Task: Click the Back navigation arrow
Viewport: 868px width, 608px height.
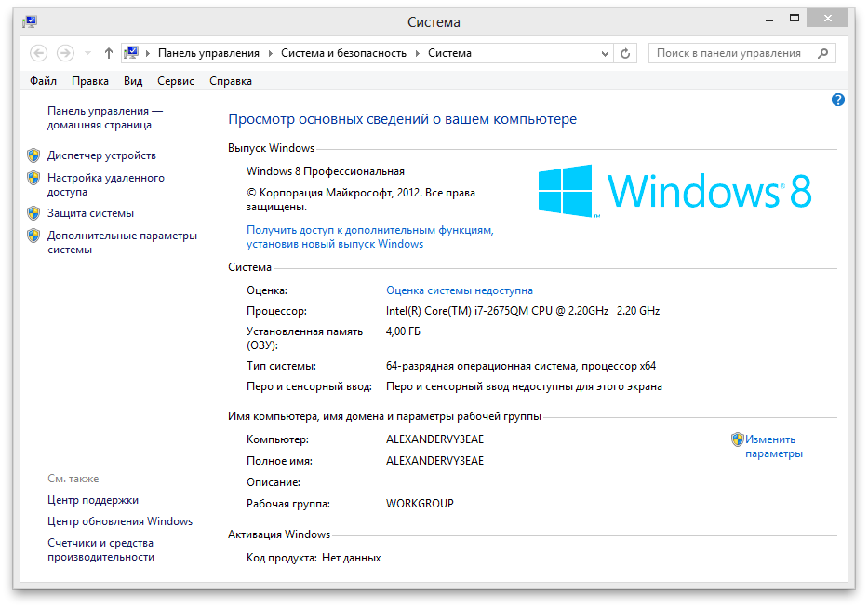Action: pyautogui.click(x=38, y=53)
